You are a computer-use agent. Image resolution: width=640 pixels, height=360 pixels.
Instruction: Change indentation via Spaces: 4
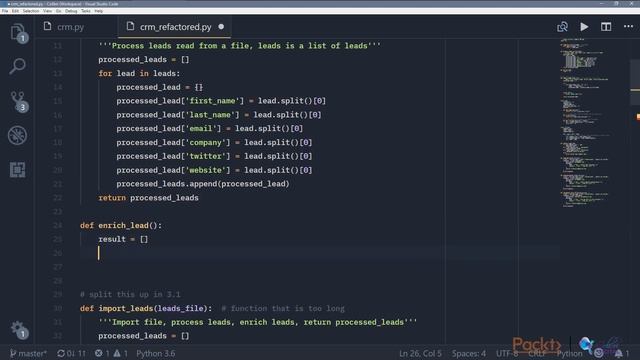click(469, 353)
